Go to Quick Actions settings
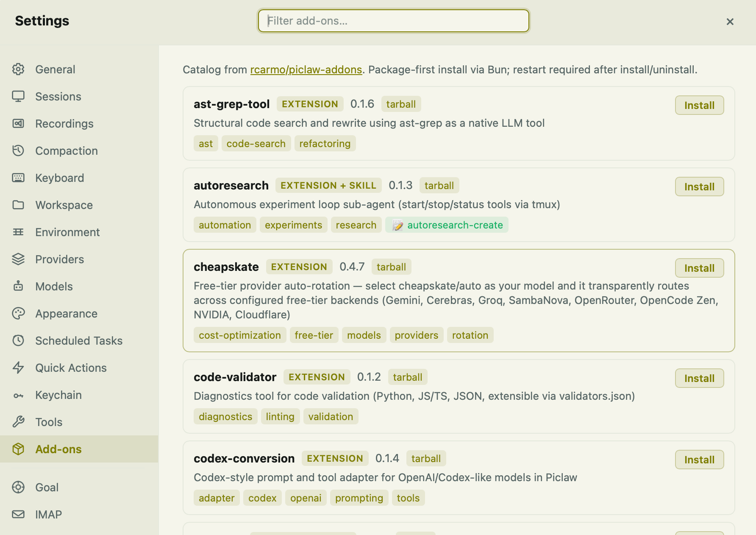This screenshot has width=756, height=535. tap(79, 368)
